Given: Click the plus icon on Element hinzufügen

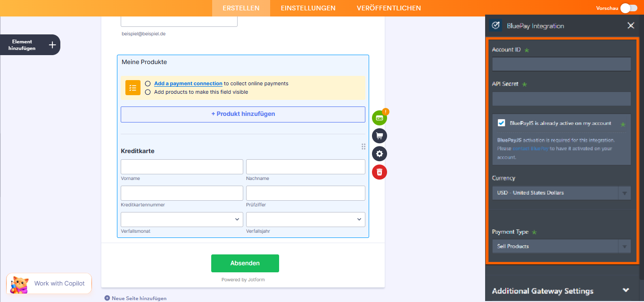Looking at the screenshot, I should coord(52,45).
